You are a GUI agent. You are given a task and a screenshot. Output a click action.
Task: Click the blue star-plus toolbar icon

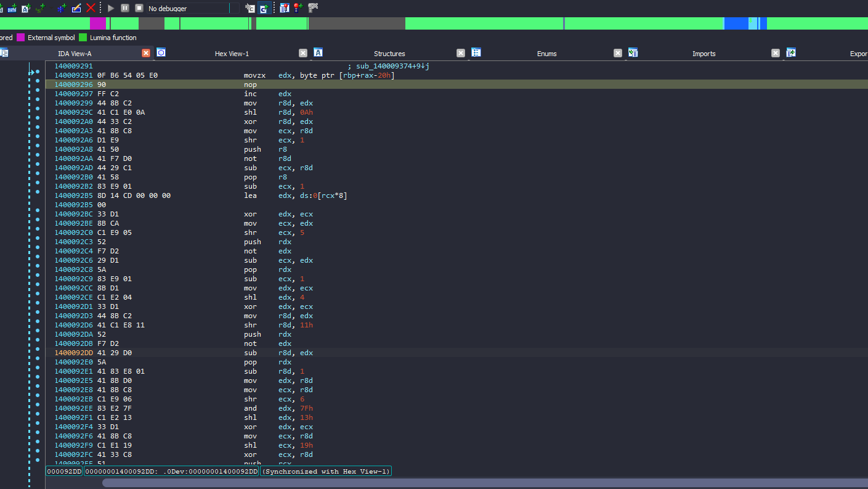click(x=61, y=8)
